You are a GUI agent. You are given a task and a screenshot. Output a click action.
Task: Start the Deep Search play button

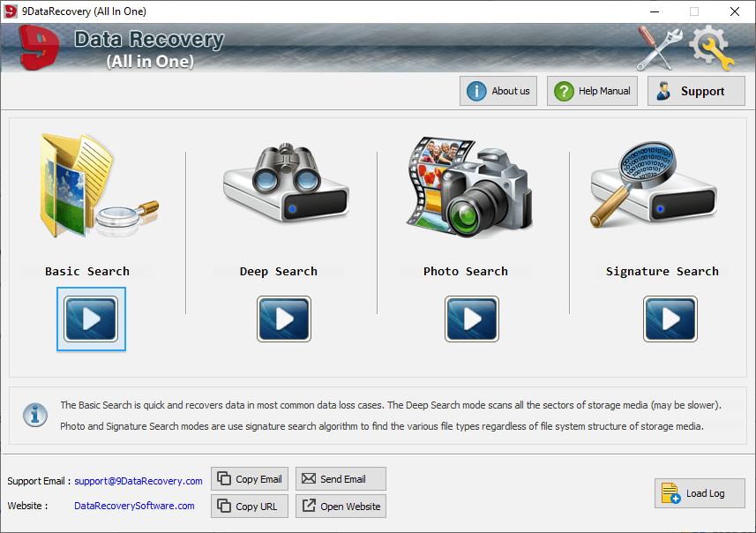pos(284,319)
